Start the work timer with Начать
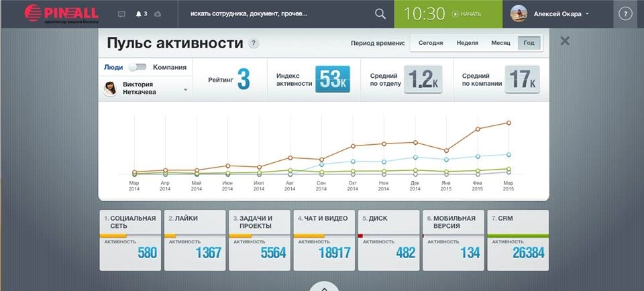The image size is (644, 291). pyautogui.click(x=467, y=14)
